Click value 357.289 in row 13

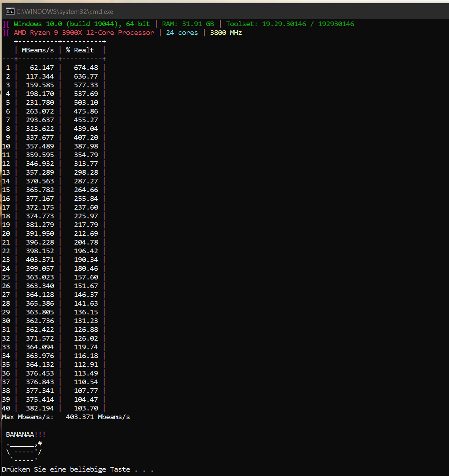coord(40,172)
